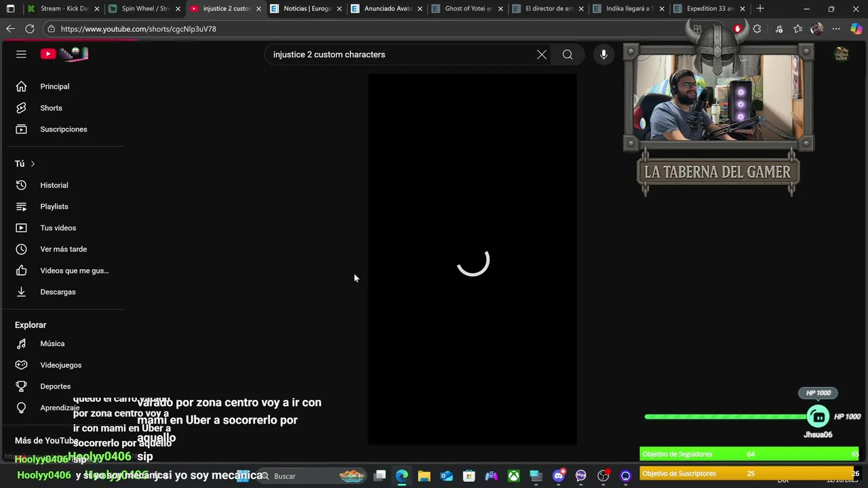This screenshot has height=488, width=868.
Task: Click the browser address bar URL
Action: coord(138,29)
